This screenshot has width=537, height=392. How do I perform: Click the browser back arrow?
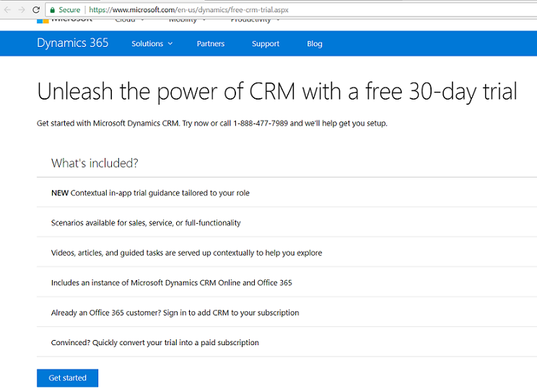7,9
